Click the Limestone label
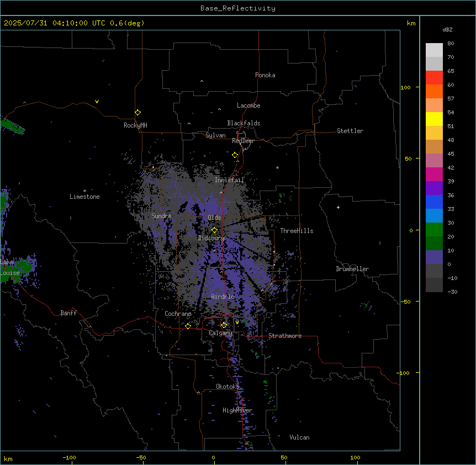This screenshot has height=465, width=476. (x=84, y=197)
